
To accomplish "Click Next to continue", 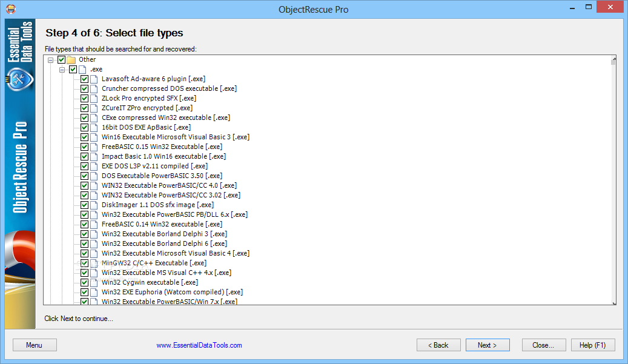I will pos(488,345).
